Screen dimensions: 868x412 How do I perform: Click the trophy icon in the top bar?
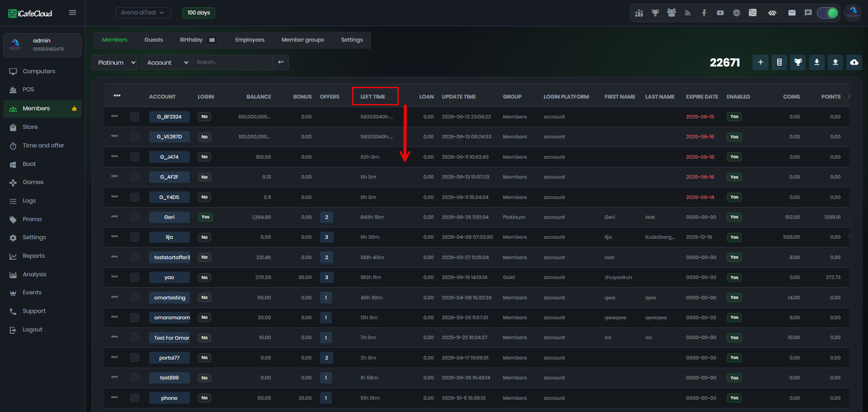pos(655,13)
